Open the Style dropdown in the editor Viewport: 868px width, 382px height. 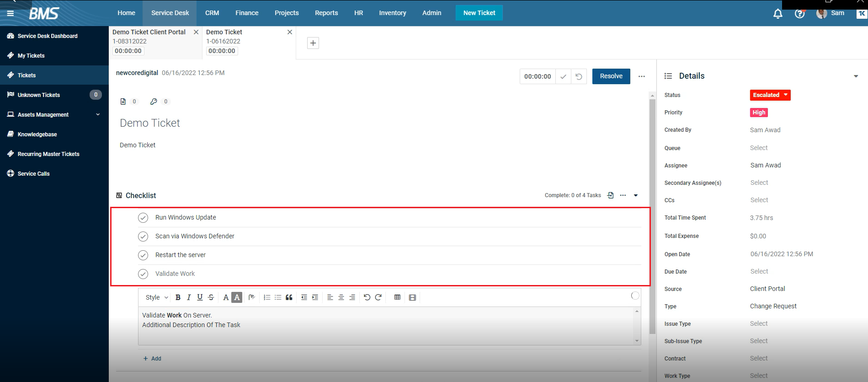tap(156, 297)
